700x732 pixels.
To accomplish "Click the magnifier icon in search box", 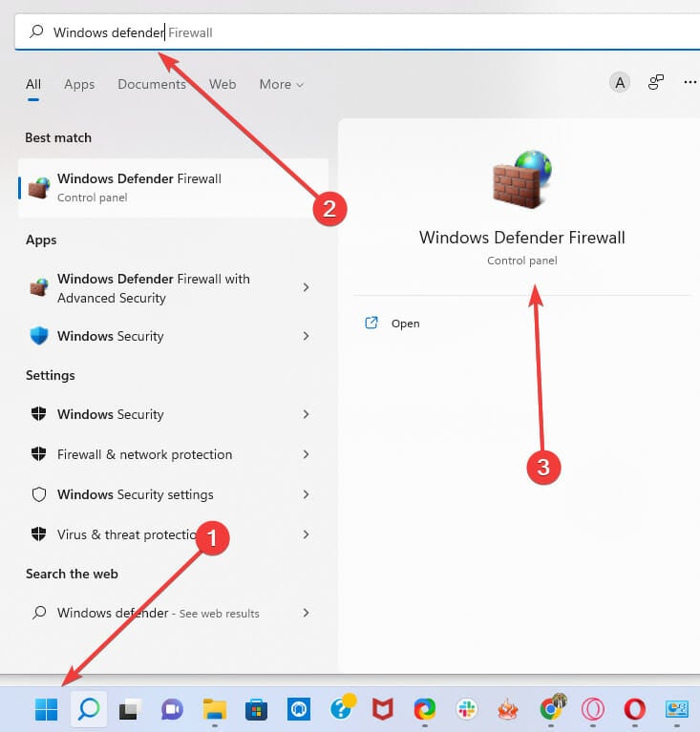I will click(36, 31).
